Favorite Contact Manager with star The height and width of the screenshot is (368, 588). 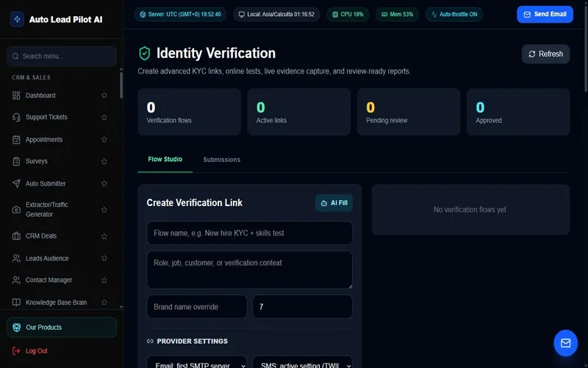click(x=104, y=280)
